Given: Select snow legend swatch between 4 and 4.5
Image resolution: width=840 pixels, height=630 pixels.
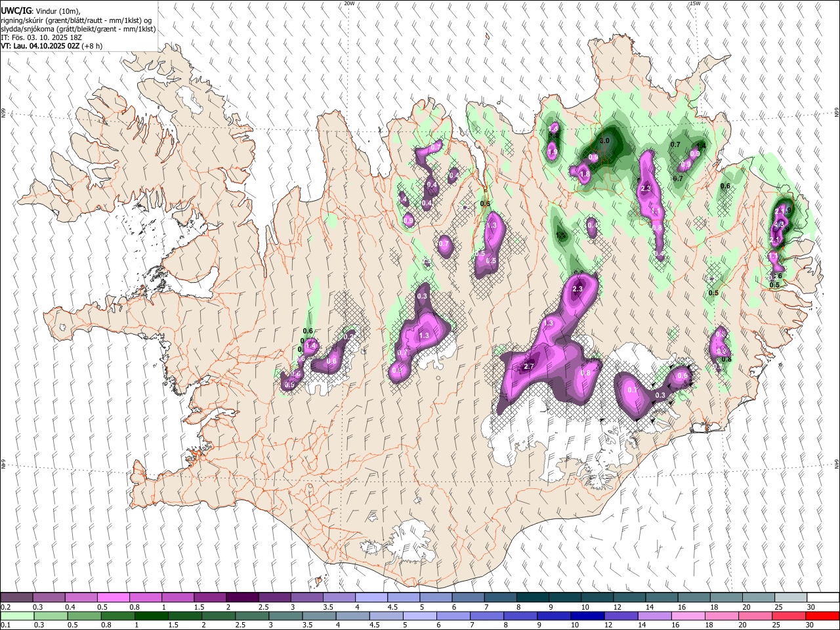Looking at the screenshot, I should 371,598.
